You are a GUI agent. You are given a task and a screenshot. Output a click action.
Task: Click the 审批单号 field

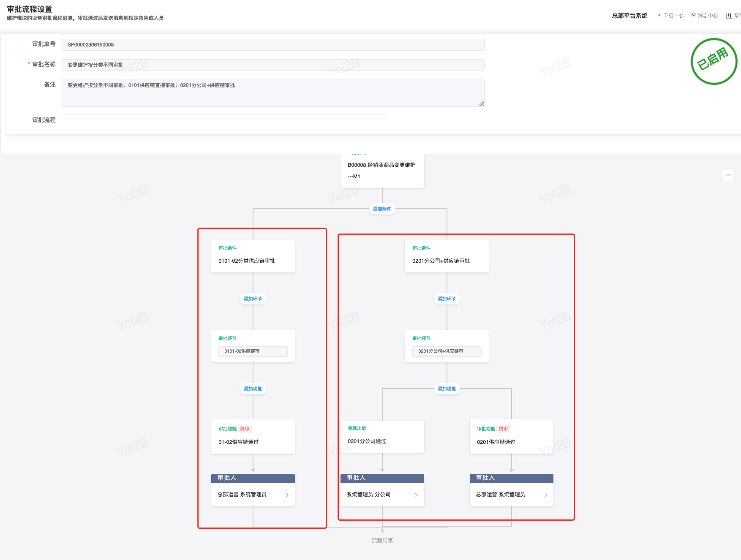[x=272, y=45]
